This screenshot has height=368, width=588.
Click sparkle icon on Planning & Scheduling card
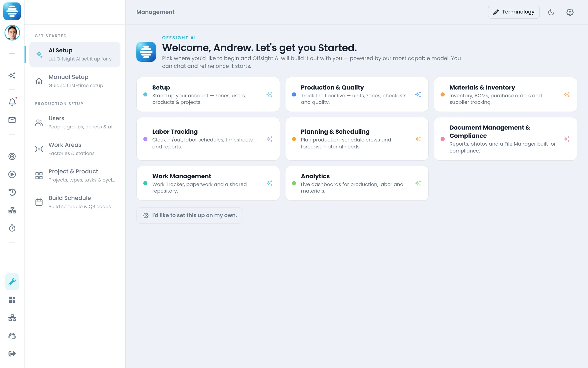[x=418, y=139]
